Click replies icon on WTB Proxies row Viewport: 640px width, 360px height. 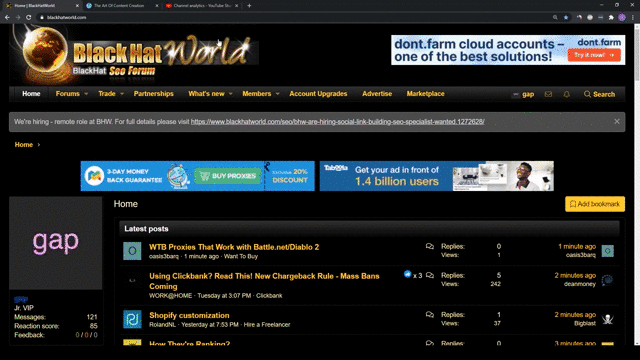click(x=429, y=247)
